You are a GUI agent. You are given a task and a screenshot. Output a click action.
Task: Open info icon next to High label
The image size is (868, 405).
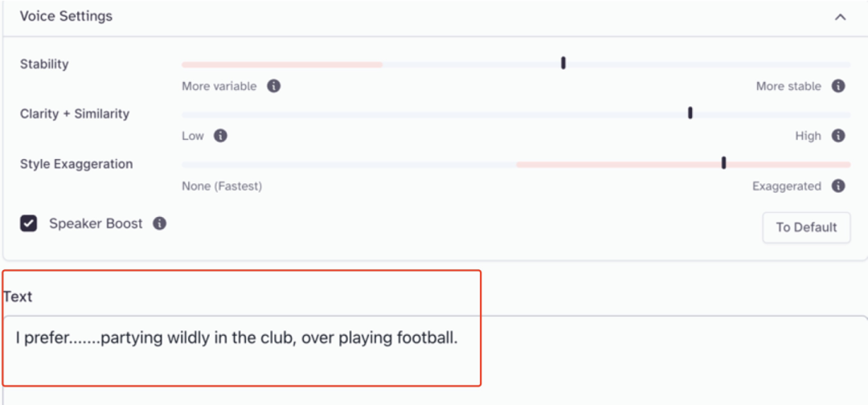tap(838, 136)
